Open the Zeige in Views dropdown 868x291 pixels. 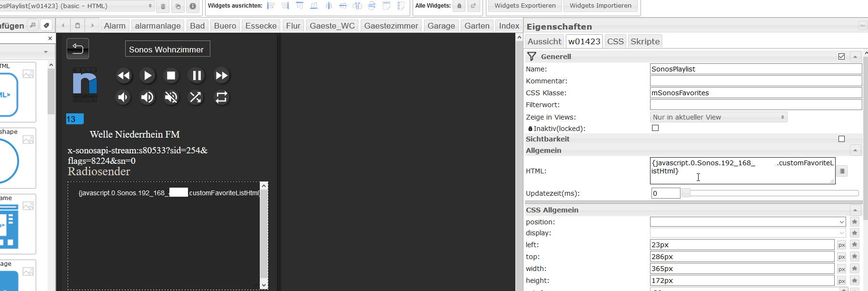pyautogui.click(x=718, y=117)
